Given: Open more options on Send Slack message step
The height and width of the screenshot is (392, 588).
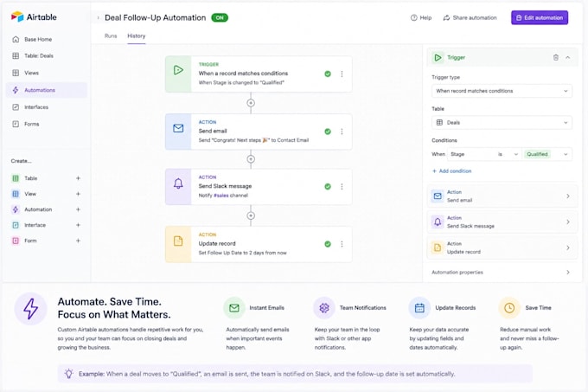Looking at the screenshot, I should pyautogui.click(x=342, y=186).
